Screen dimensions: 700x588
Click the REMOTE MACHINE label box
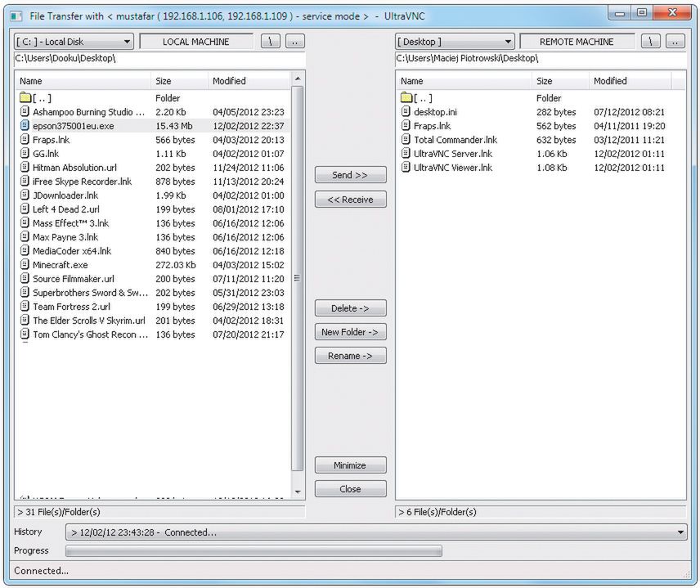[x=577, y=42]
